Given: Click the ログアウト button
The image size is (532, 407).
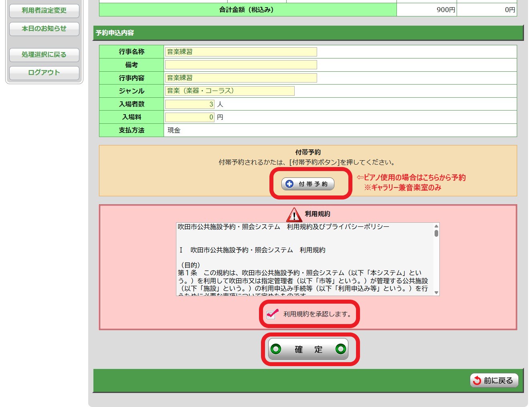Looking at the screenshot, I should tap(44, 73).
